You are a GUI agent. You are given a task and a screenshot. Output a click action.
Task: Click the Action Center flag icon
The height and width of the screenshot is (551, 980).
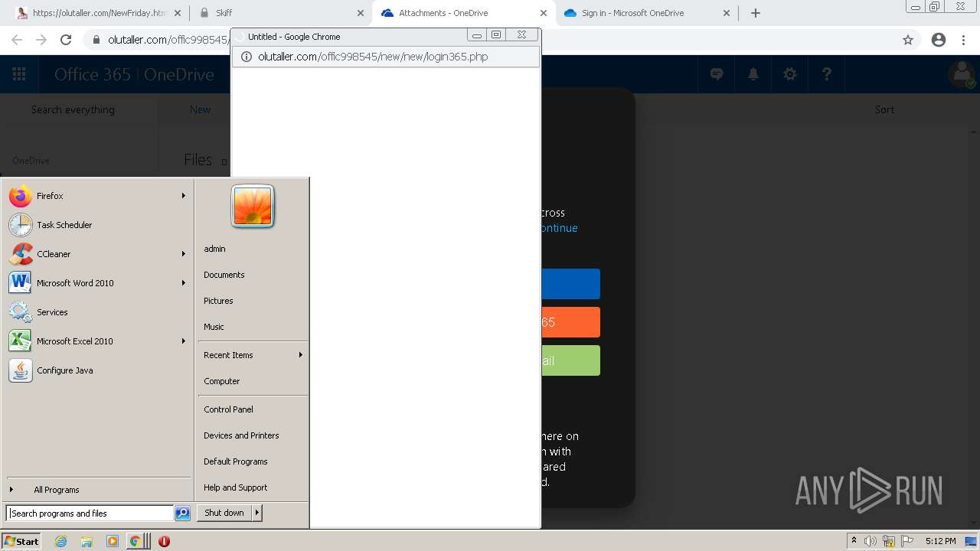907,541
